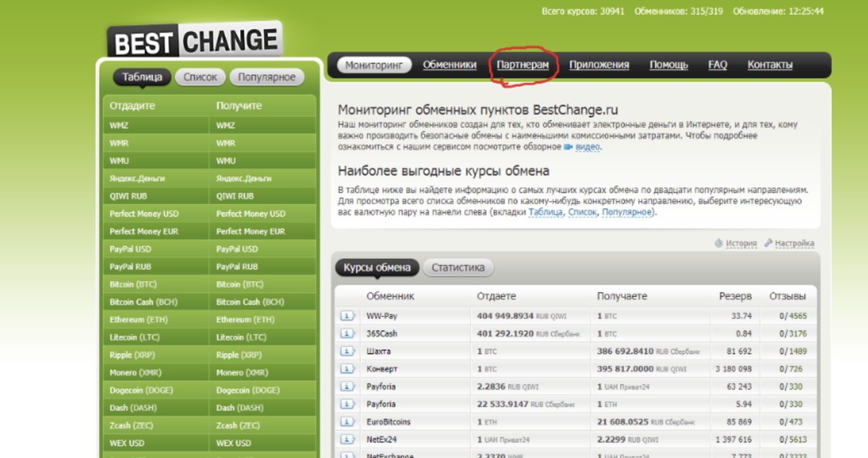Open Помощь menu item

669,65
